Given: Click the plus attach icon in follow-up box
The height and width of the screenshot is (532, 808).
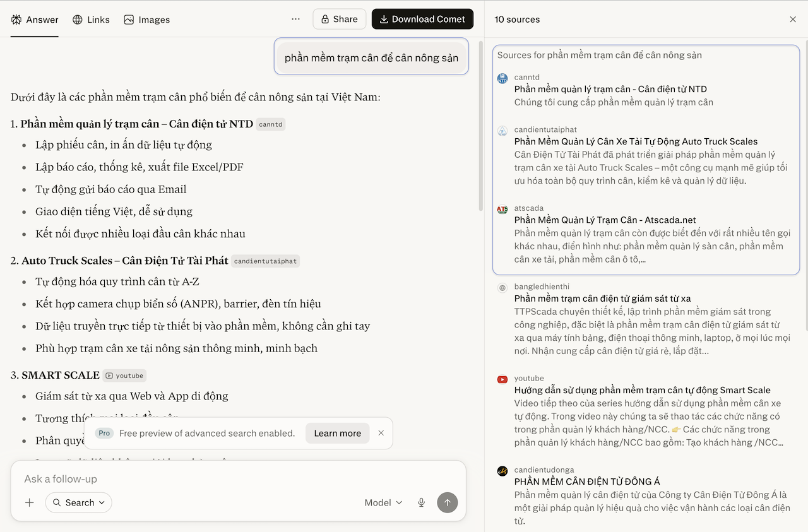Looking at the screenshot, I should click(29, 502).
